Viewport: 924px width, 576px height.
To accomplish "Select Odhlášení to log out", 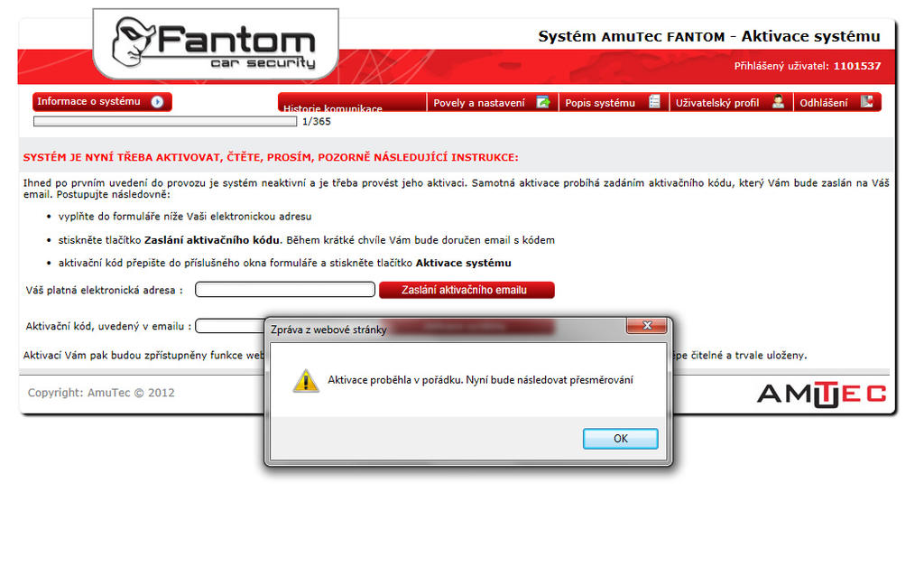I will click(837, 103).
